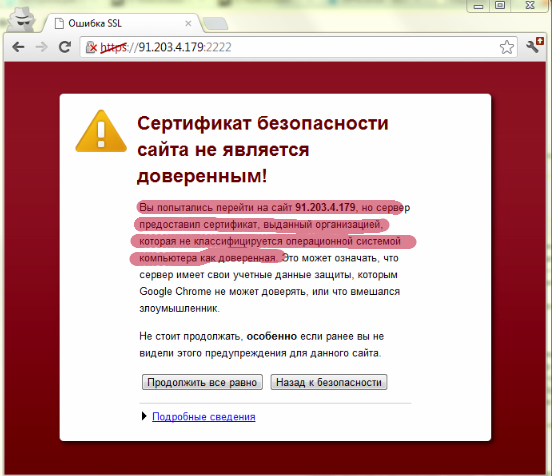Reload the page with refresh icon
This screenshot has height=476, width=552.
tap(65, 47)
